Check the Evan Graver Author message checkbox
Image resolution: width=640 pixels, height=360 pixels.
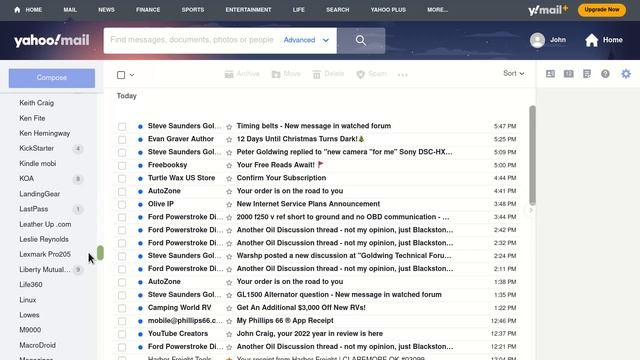(x=122, y=140)
